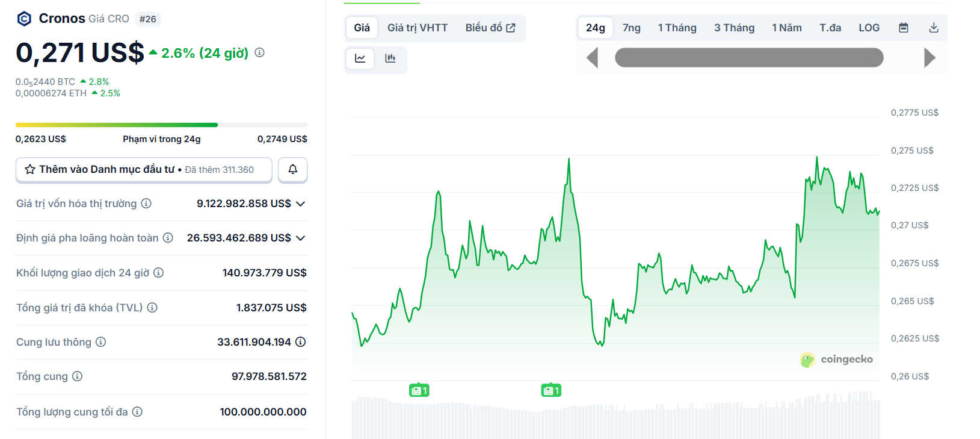This screenshot has height=439, width=980.
Task: Expand fully diluted valuation chevron
Action: point(301,238)
